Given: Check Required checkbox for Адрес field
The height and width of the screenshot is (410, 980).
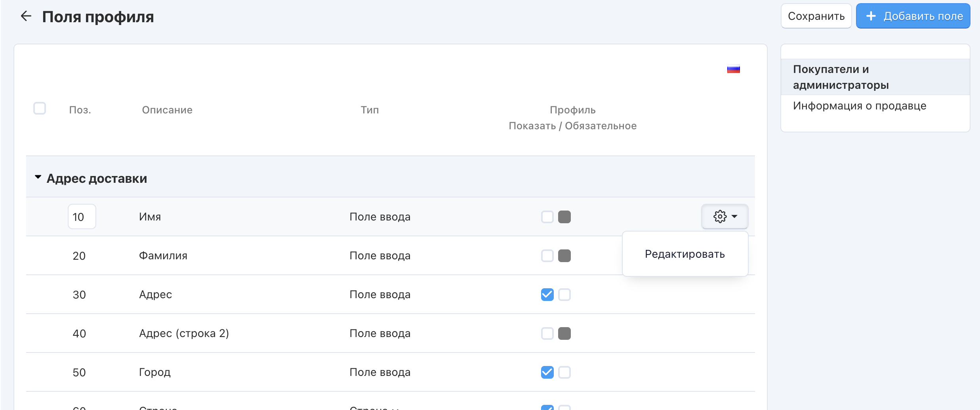Looking at the screenshot, I should click(x=564, y=295).
